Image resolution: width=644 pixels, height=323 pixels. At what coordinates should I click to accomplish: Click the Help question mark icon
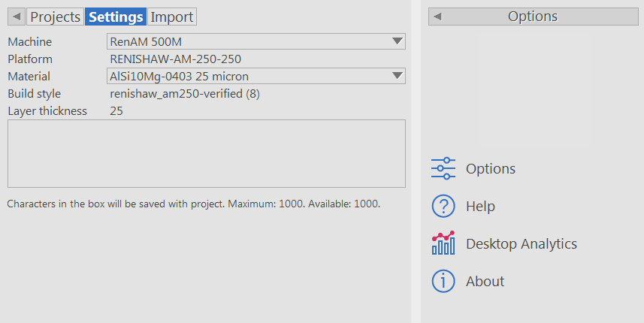[x=443, y=206]
